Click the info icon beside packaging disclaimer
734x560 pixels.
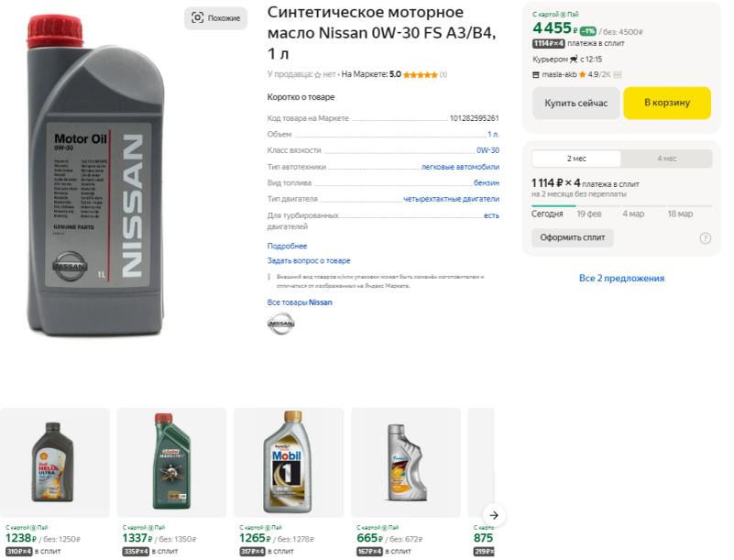(268, 277)
